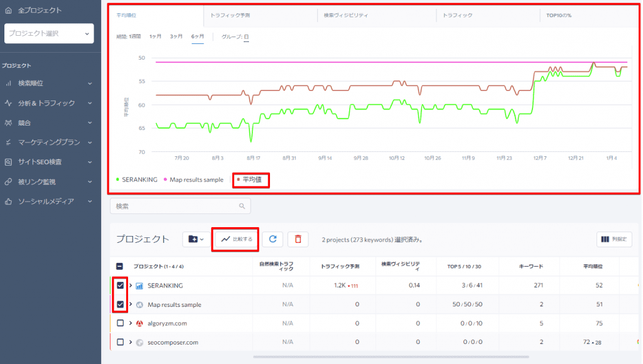Click the magnifier icon in search box
Image resolution: width=643 pixels, height=364 pixels.
coord(242,206)
